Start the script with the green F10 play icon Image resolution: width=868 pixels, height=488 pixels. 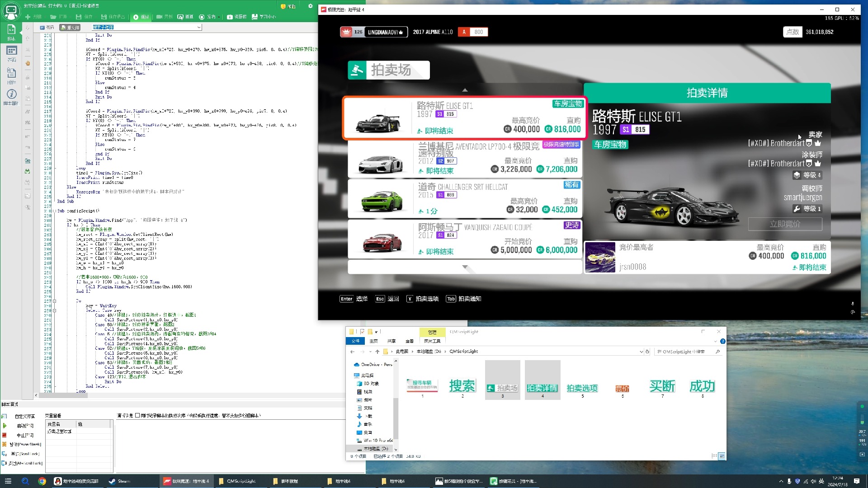click(5, 426)
